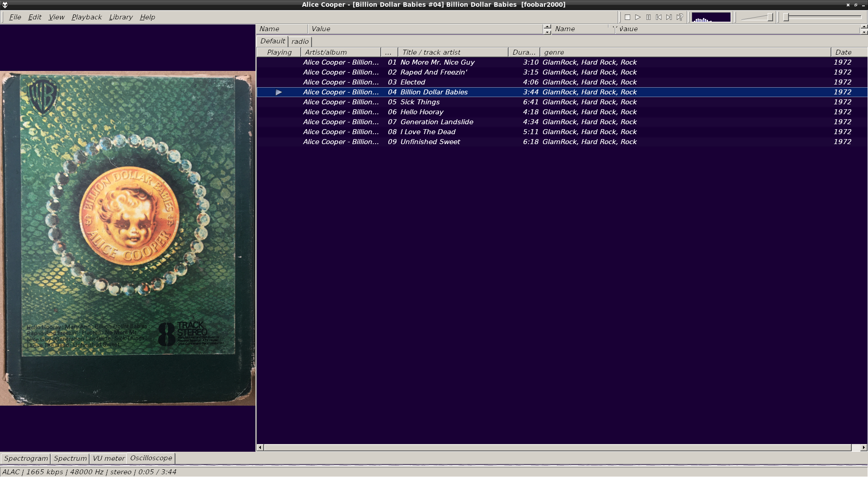Go to the previous track

point(659,17)
